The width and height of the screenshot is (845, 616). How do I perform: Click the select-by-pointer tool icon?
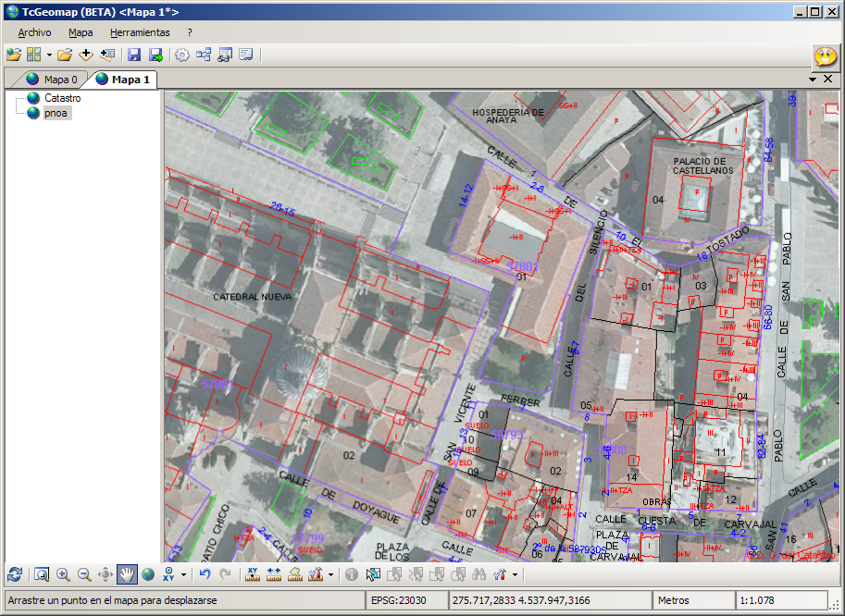pos(373,574)
